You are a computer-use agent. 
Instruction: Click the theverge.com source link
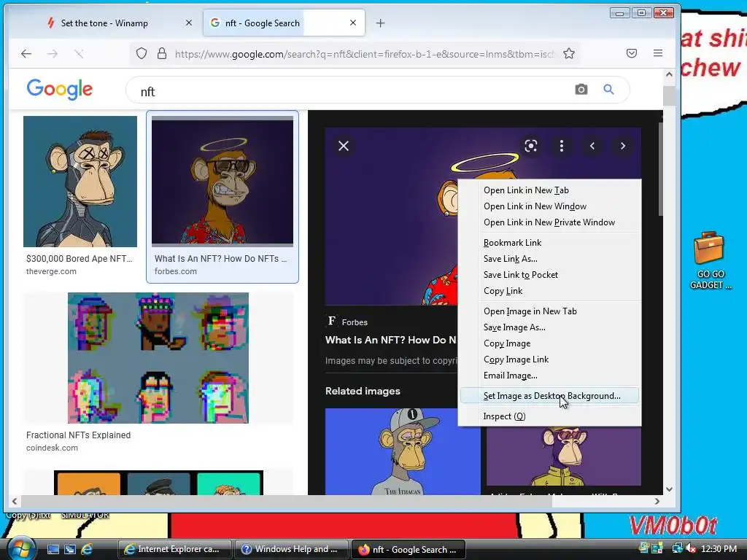(x=51, y=271)
